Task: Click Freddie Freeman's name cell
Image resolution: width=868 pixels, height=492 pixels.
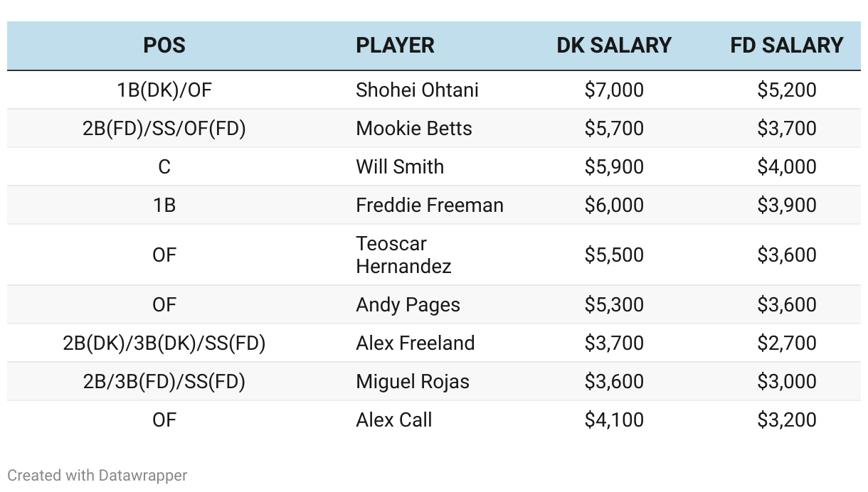Action: pos(430,205)
